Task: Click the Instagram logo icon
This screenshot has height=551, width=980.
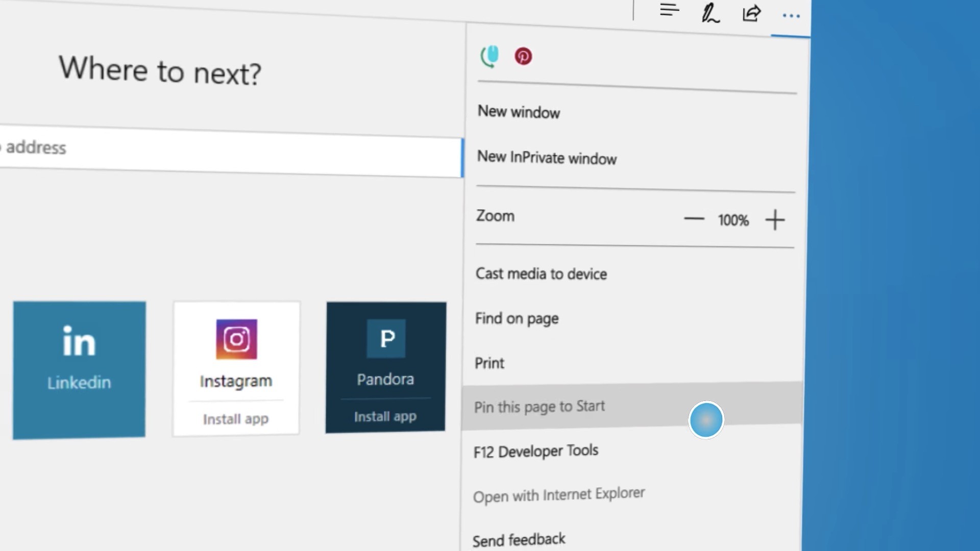Action: click(x=236, y=339)
